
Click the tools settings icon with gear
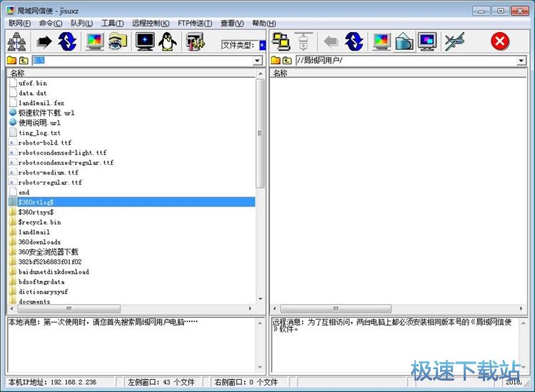coord(195,41)
